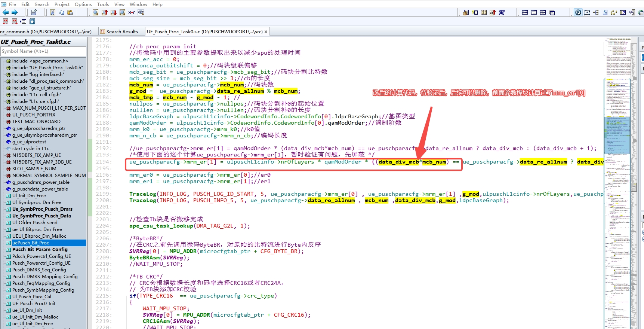Click the Go Forward blue arrow
644x329 pixels.
coord(15,12)
